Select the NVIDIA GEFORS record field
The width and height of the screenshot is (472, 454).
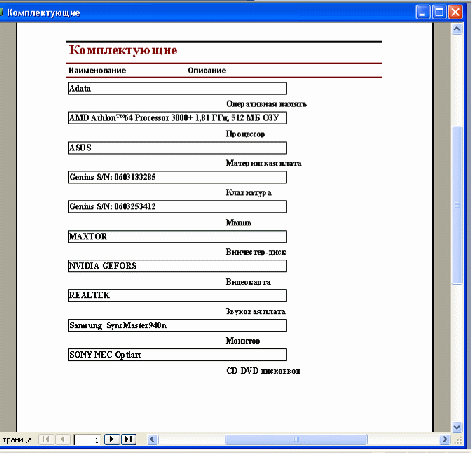[177, 266]
